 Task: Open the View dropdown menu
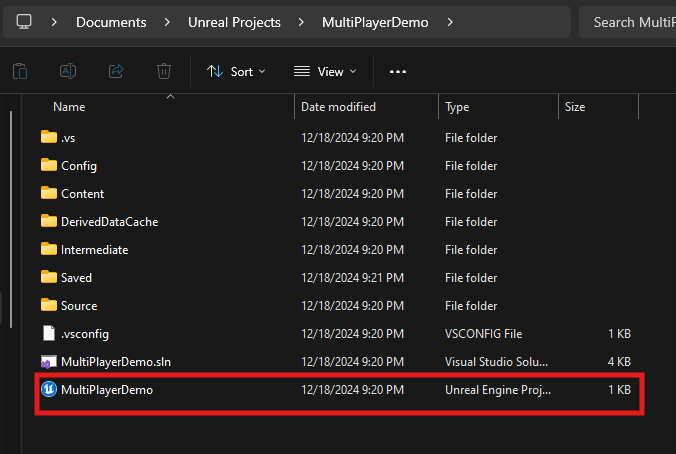click(x=325, y=72)
